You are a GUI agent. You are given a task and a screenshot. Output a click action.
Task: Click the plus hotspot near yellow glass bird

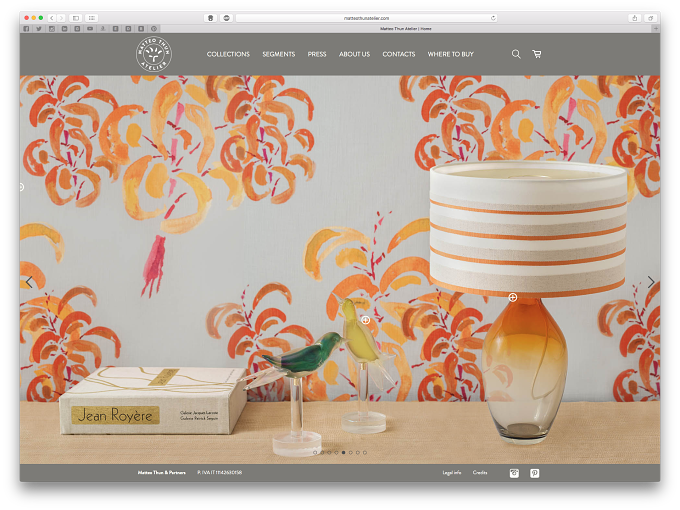coord(366,320)
